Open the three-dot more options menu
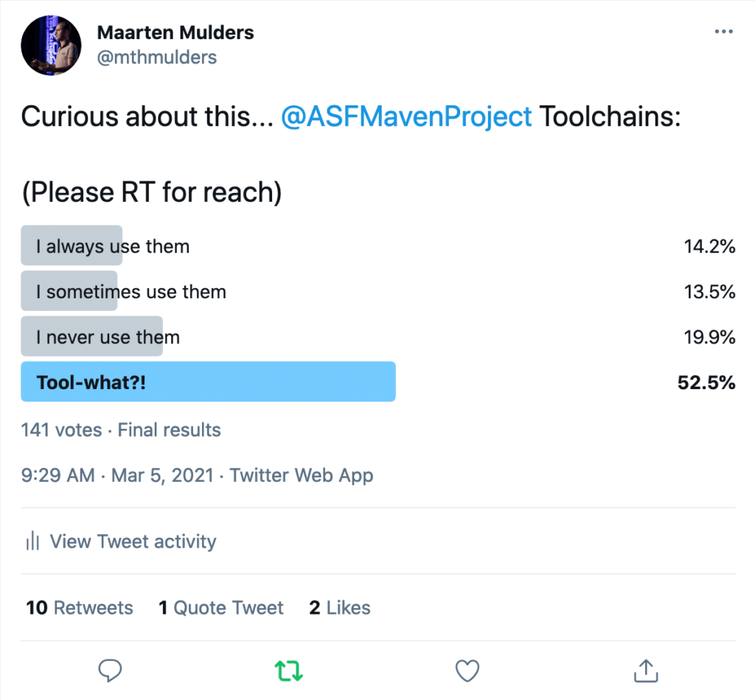 723,31
